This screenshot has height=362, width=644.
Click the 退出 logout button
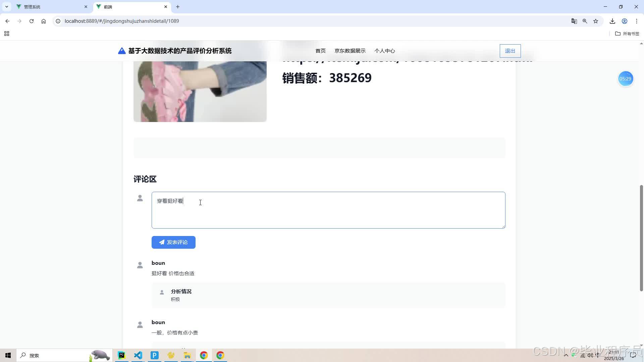(x=510, y=51)
